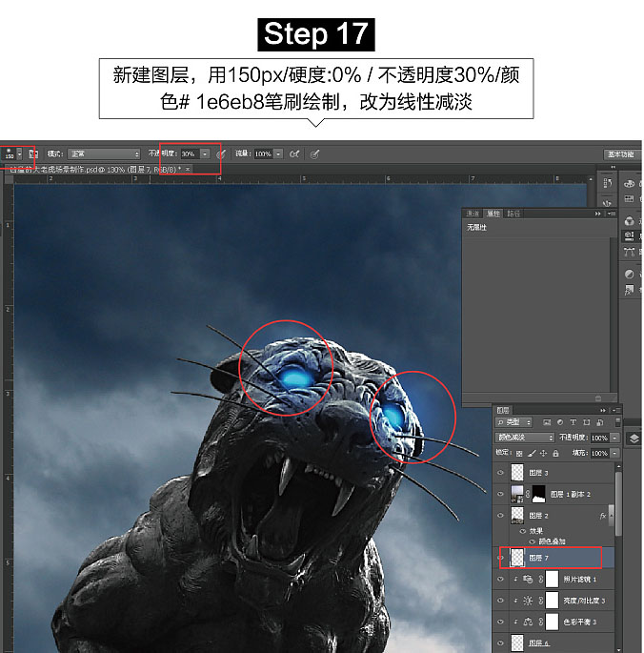The height and width of the screenshot is (653, 644).
Task: Hide the 照片滤镜 1 layer
Action: pyautogui.click(x=500, y=580)
